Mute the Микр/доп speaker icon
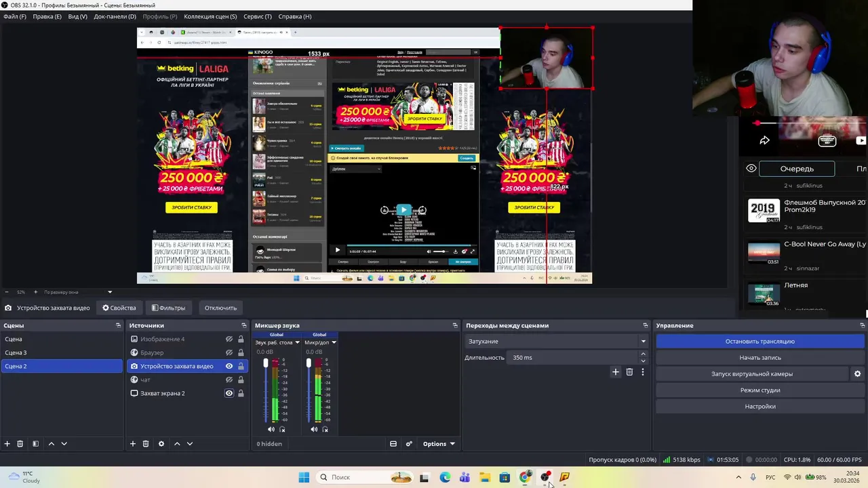868x488 pixels. [314, 429]
